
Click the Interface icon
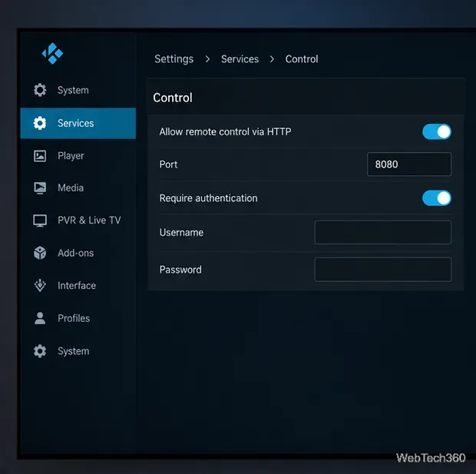(40, 285)
